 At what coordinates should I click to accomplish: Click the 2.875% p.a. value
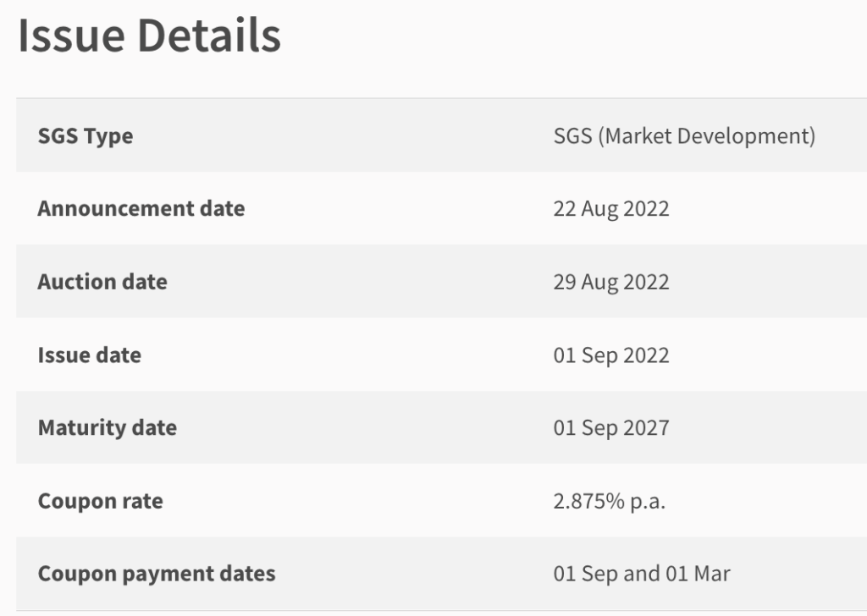[x=610, y=501]
